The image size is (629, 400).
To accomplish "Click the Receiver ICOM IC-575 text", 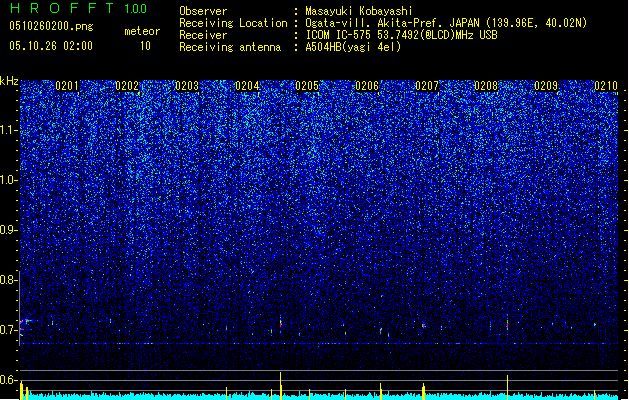I will pyautogui.click(x=401, y=35).
